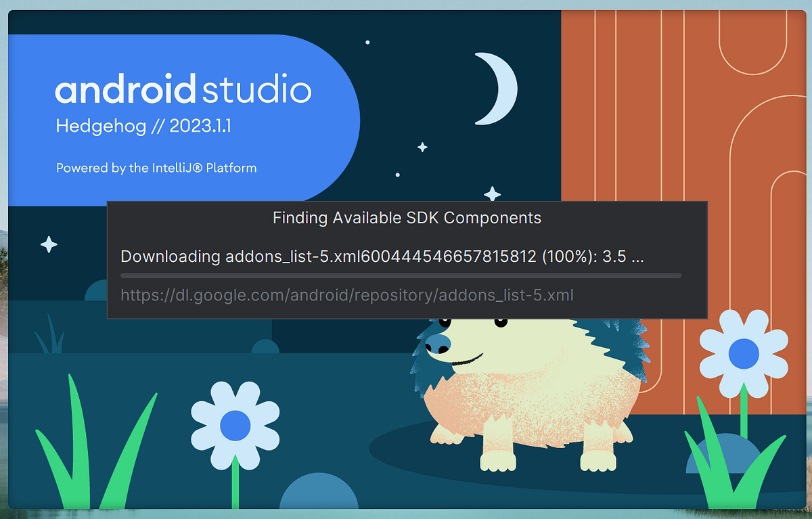Click the pale background edge outside the splash window
Screen dimensions: 812x519
click(x=406, y=3)
